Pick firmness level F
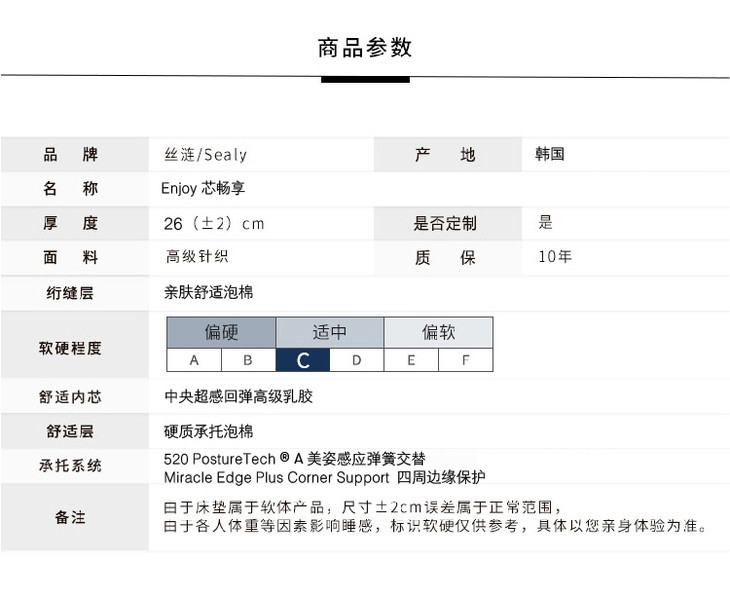The image size is (730, 597). 465,360
